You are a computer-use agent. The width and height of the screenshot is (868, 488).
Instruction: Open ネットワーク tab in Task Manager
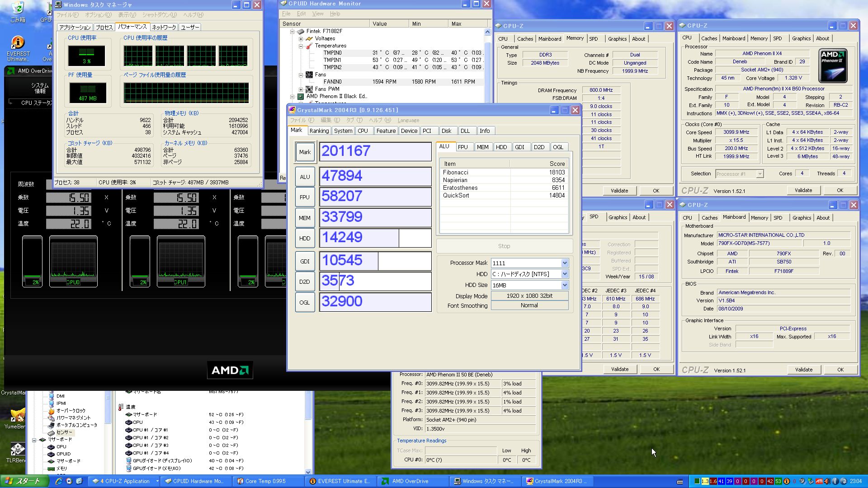tap(164, 27)
